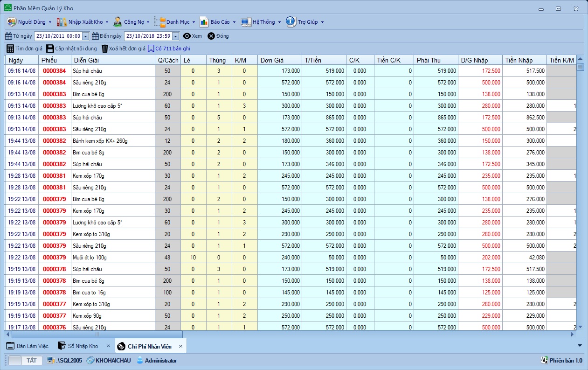Switch to the Sổ Nhập Kho tab

(x=83, y=346)
